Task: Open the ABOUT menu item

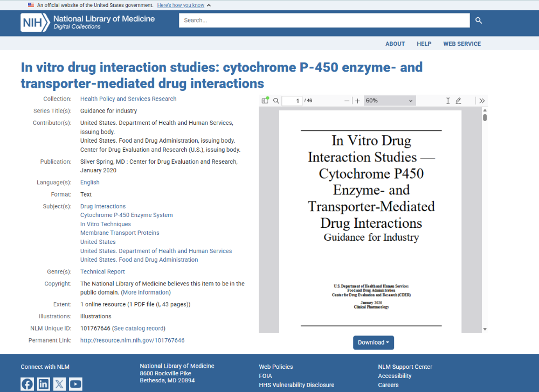Action: 395,44
